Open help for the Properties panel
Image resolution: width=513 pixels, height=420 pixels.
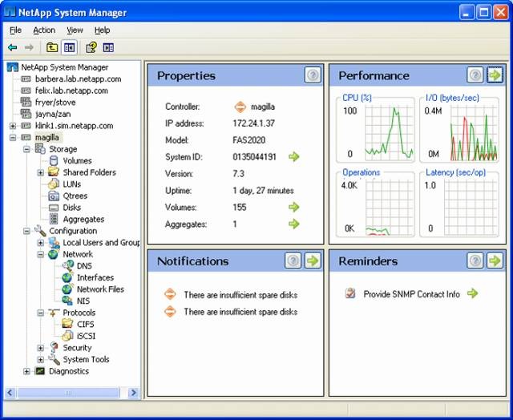point(313,75)
